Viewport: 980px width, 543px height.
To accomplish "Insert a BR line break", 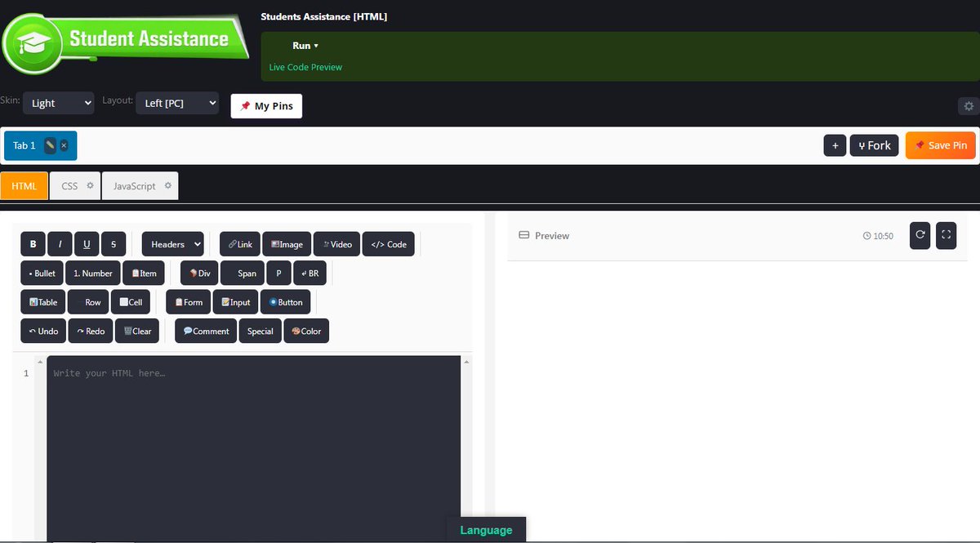I will click(x=310, y=274).
